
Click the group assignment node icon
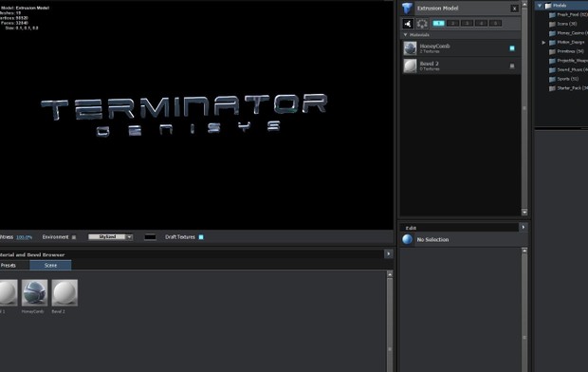click(408, 24)
